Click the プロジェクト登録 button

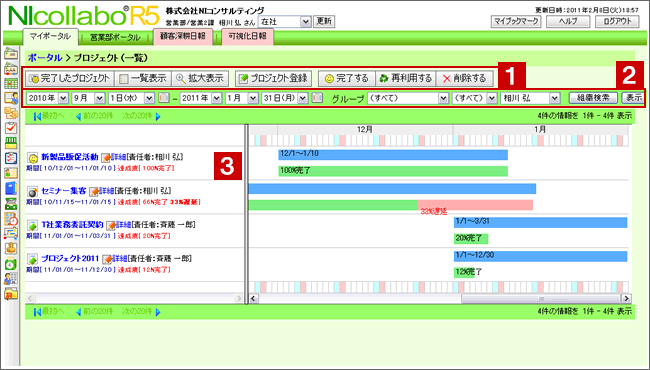[x=273, y=78]
